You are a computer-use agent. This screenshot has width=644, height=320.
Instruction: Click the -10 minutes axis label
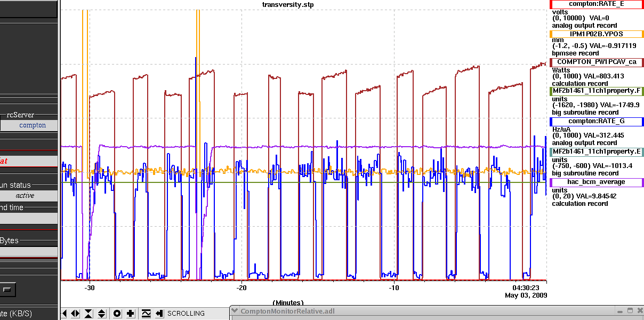[394, 288]
